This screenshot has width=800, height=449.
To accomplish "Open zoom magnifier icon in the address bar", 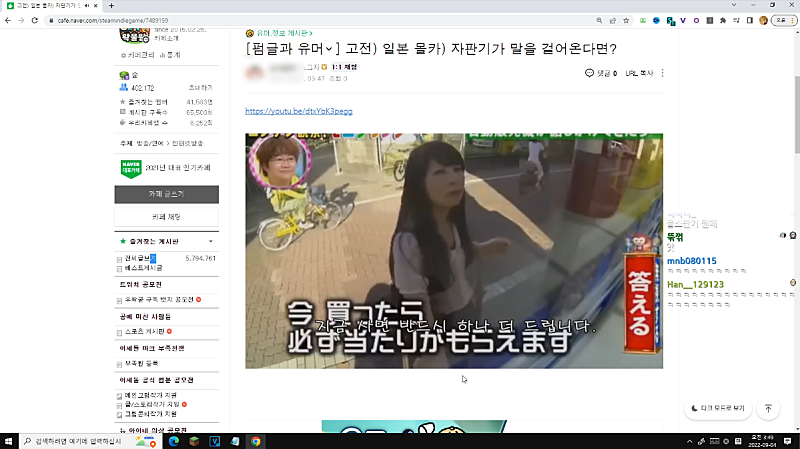I will point(599,20).
